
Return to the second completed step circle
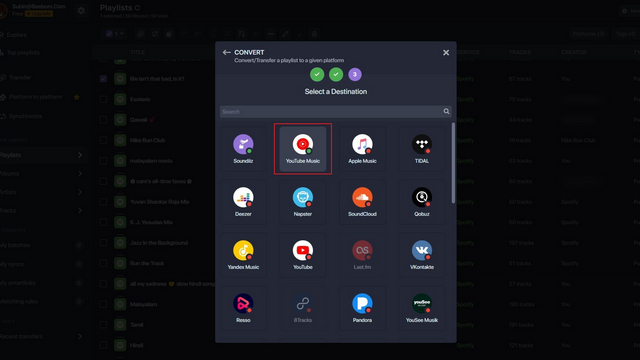point(336,74)
